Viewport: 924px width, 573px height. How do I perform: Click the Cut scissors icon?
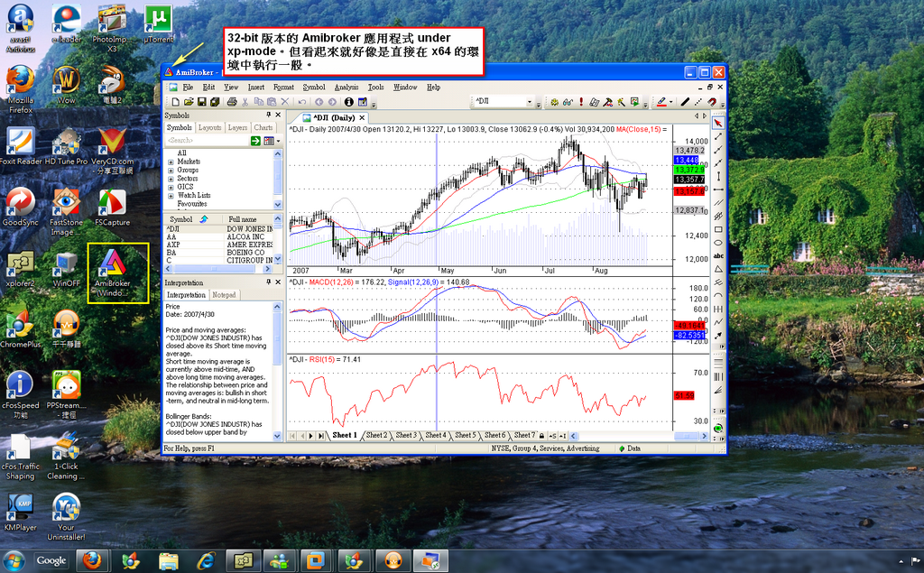click(245, 102)
